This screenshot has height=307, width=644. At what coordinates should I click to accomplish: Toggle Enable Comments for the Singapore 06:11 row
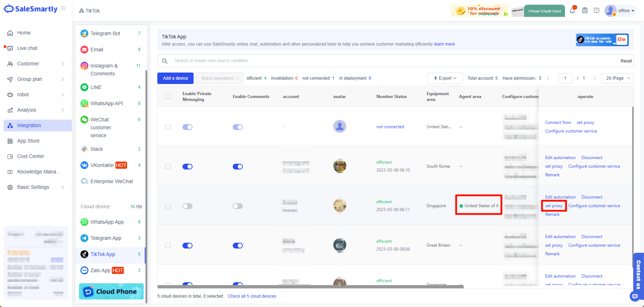[238, 206]
